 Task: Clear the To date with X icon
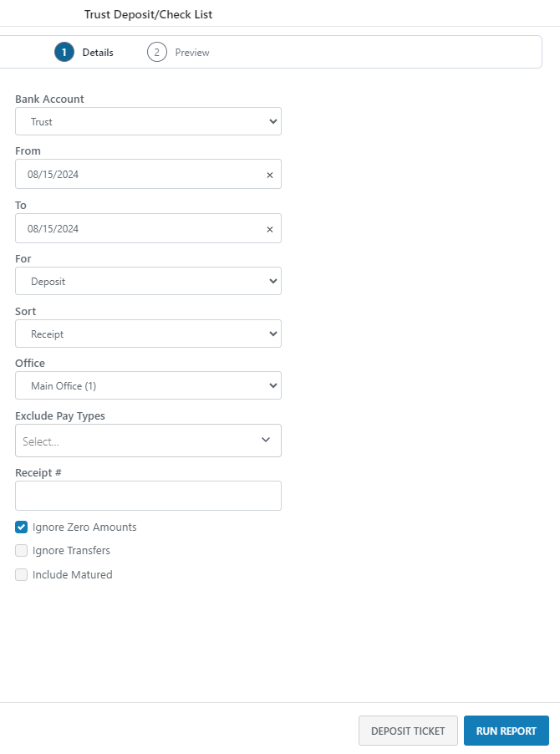point(269,229)
